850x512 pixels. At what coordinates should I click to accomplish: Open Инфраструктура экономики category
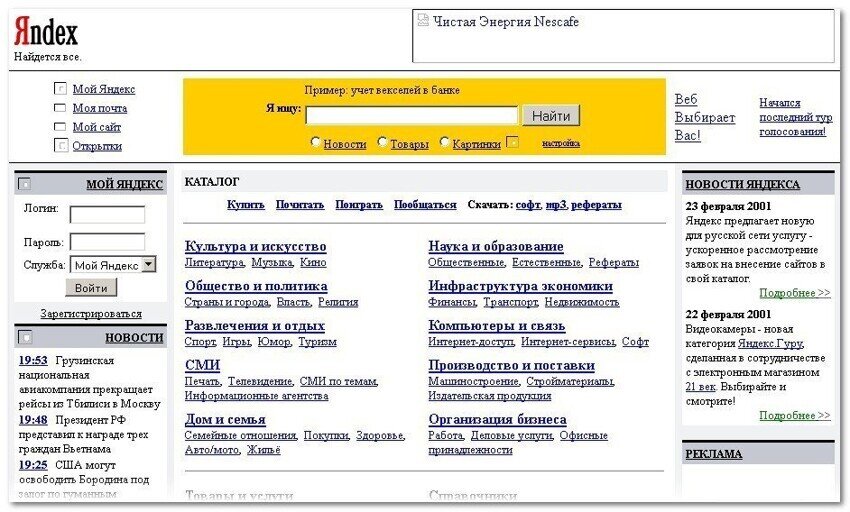point(520,286)
